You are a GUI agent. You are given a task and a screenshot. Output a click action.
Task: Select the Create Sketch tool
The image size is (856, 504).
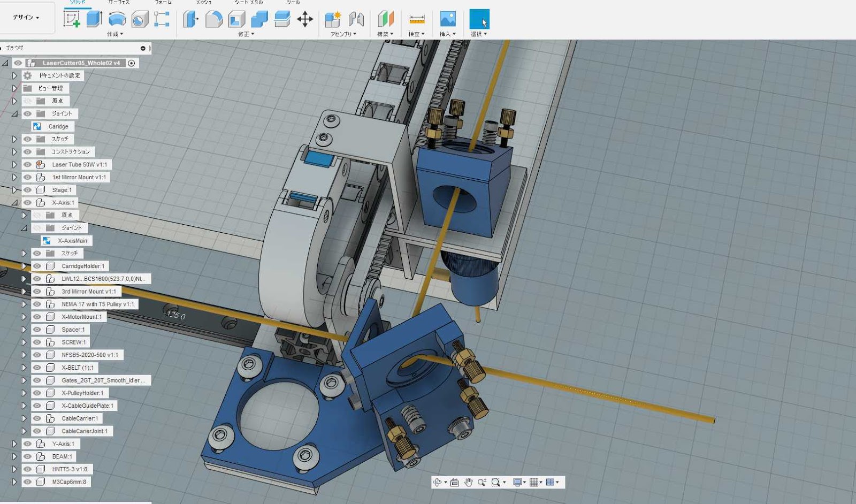[71, 19]
